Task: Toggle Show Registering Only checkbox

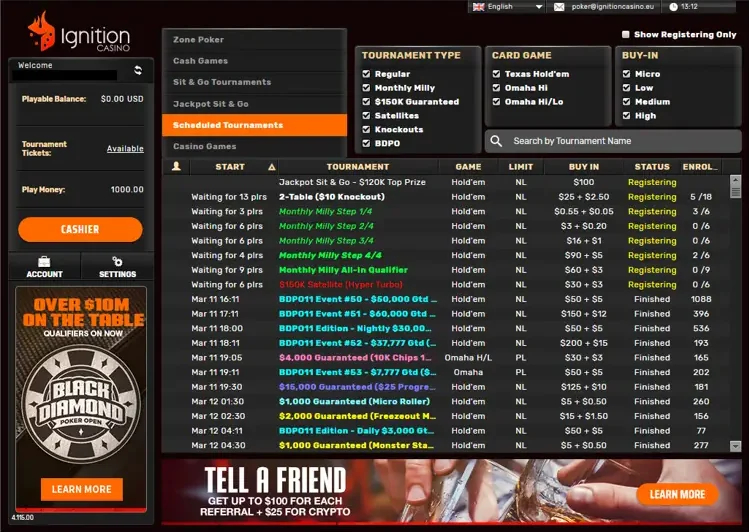Action: (625, 34)
